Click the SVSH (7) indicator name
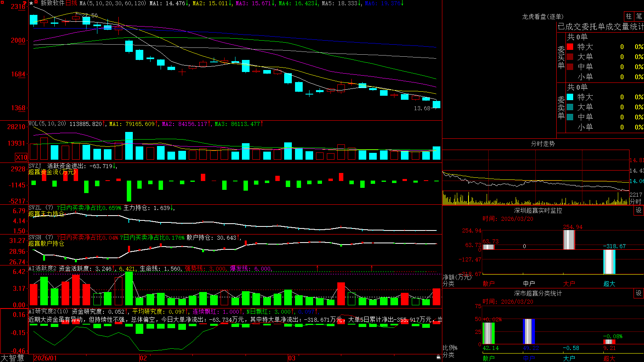 41,238
